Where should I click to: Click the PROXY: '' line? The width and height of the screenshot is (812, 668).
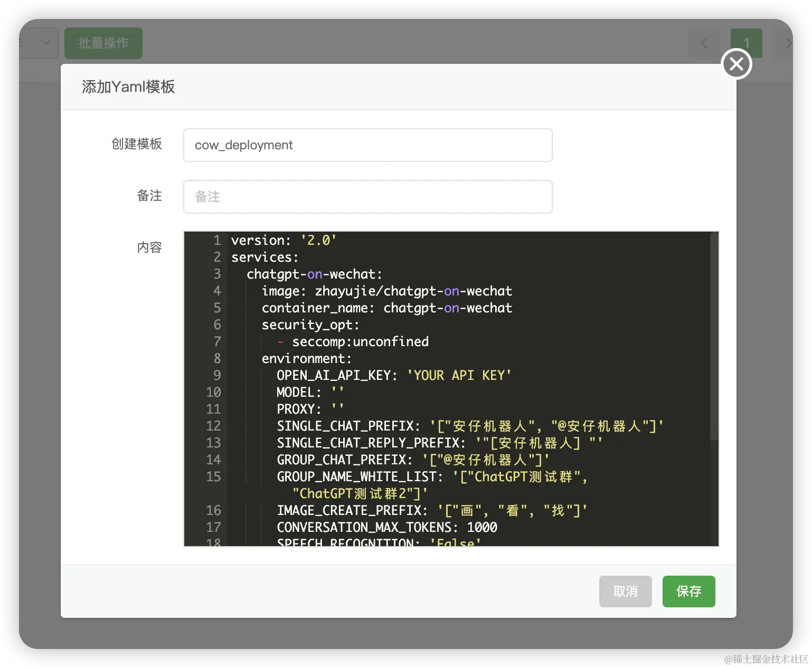point(310,409)
